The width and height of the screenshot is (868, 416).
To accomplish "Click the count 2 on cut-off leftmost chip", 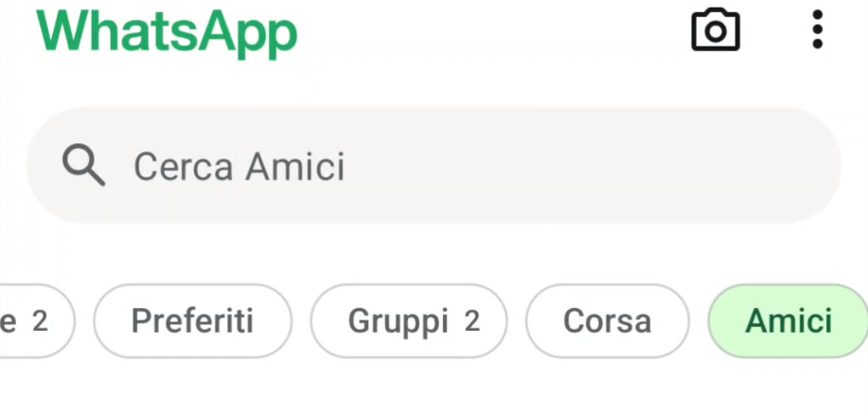I will tap(39, 321).
